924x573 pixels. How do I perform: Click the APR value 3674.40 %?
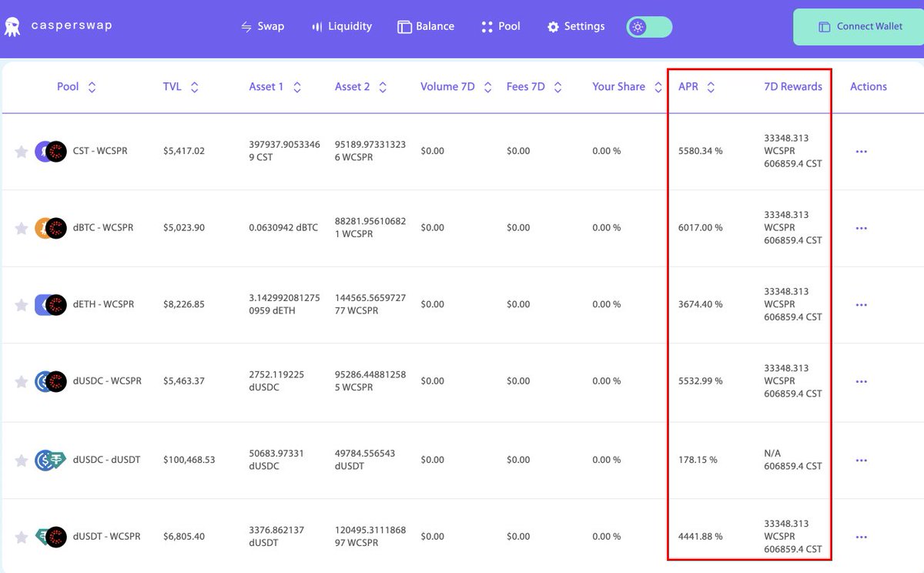[701, 304]
